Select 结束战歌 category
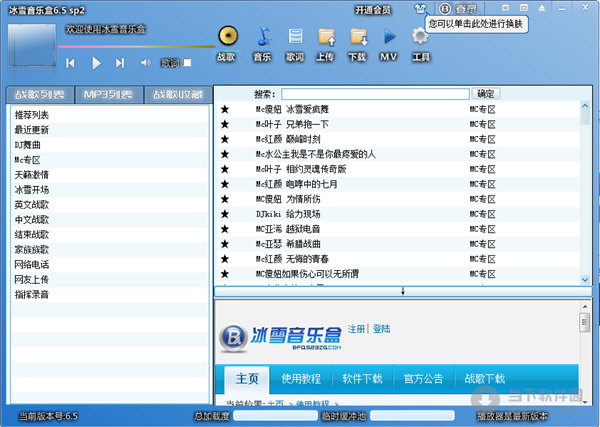Viewport: 600px width, 427px height. click(32, 235)
